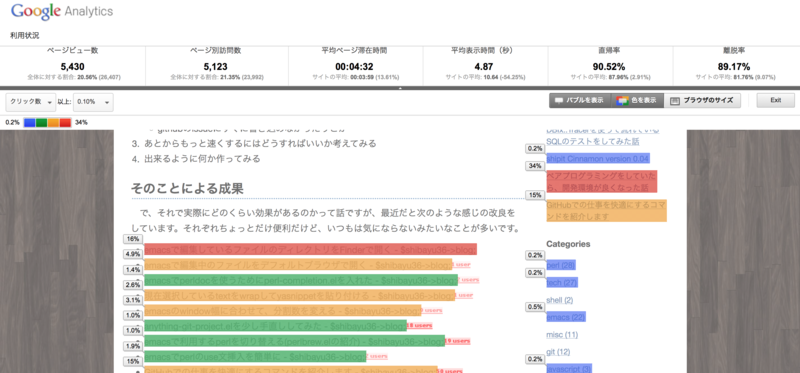Toggle ブラウザのサイズ browser size button
Viewport: 800px width, 373px height.
pyautogui.click(x=702, y=101)
